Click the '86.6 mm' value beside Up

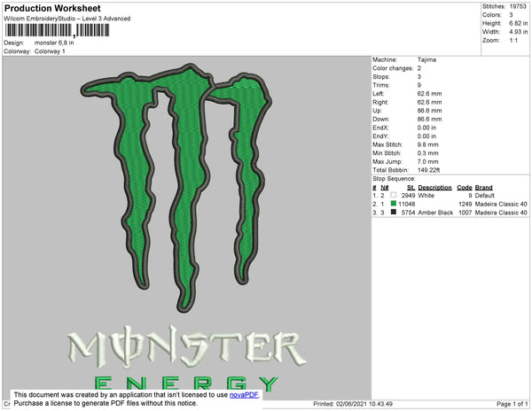pos(429,111)
